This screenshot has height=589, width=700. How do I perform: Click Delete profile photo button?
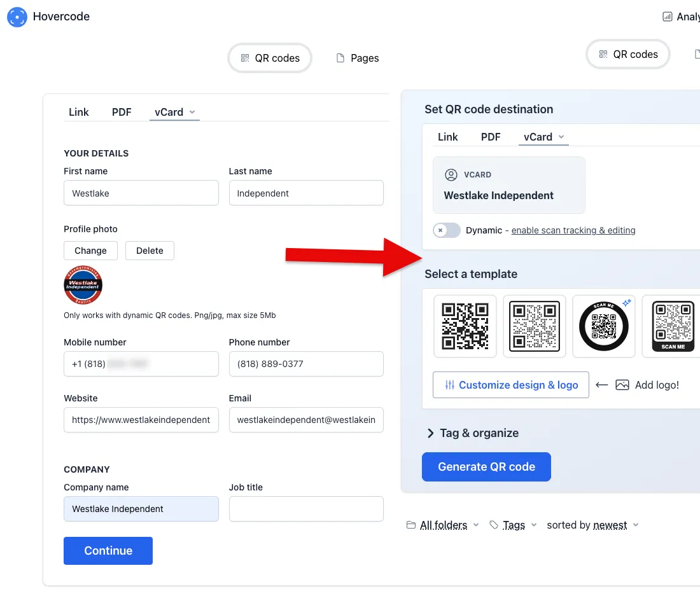(x=150, y=251)
